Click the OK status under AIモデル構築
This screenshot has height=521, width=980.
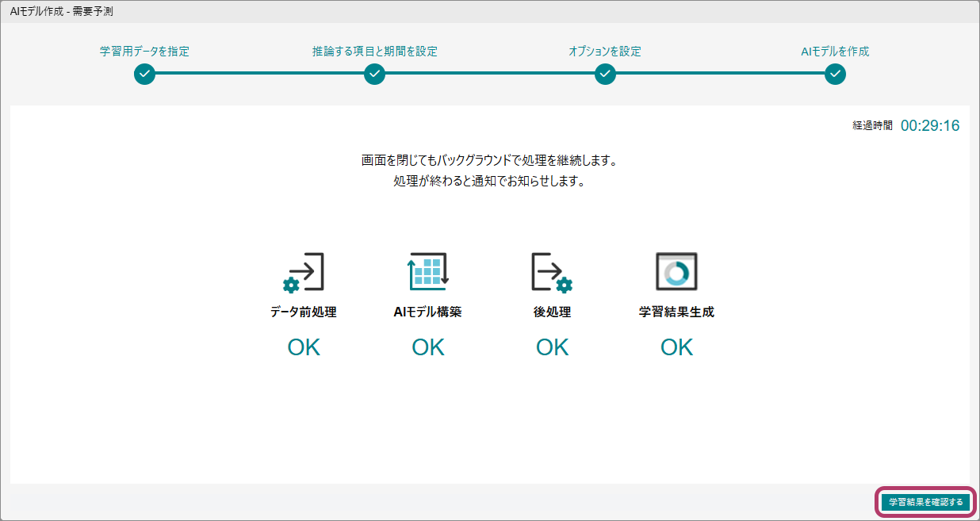click(428, 347)
